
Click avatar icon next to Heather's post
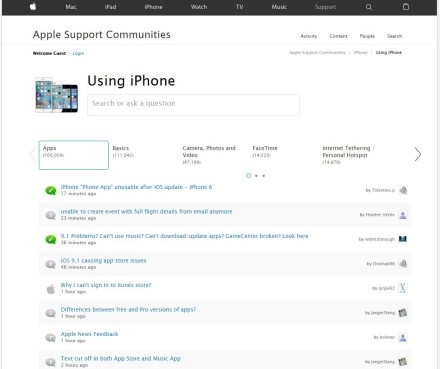[403, 215]
